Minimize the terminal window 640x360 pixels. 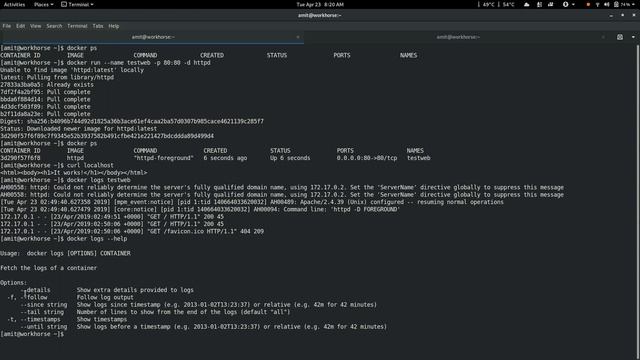pos(611,16)
